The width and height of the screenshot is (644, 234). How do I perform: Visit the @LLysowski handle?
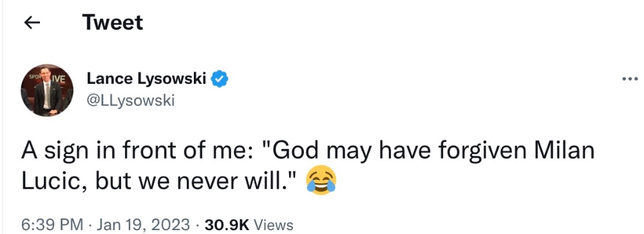pyautogui.click(x=131, y=100)
